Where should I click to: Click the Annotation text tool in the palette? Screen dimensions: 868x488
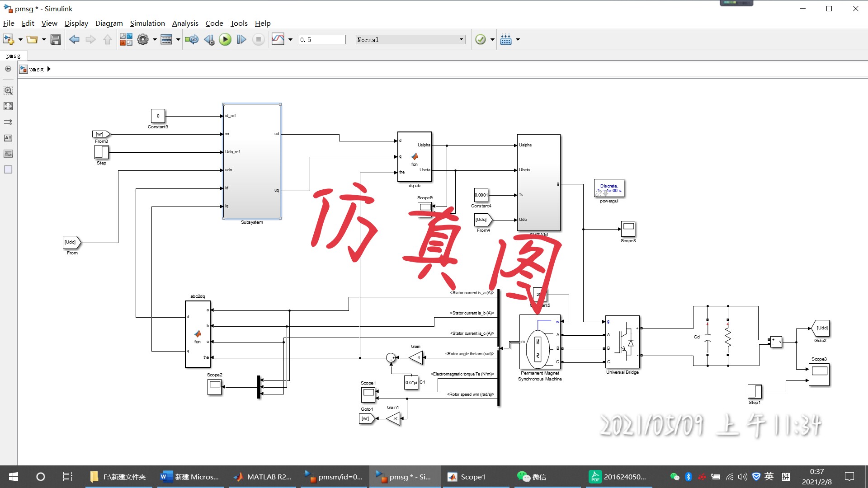(8, 138)
